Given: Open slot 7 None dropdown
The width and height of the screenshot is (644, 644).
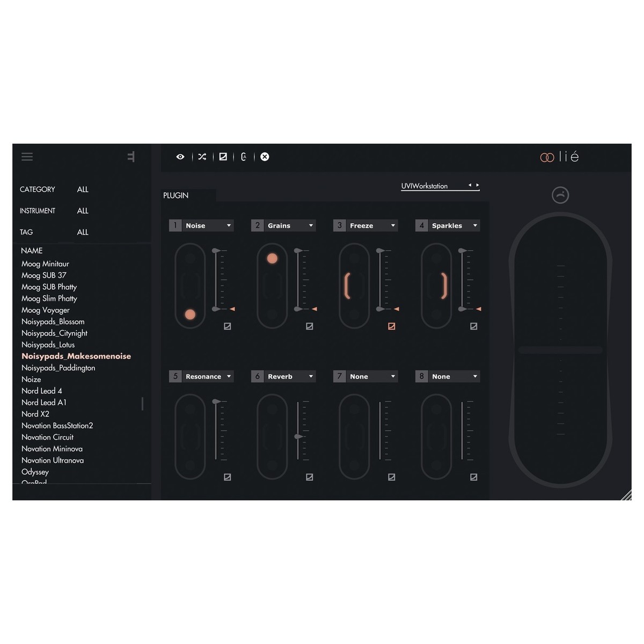Looking at the screenshot, I should pos(365,376).
